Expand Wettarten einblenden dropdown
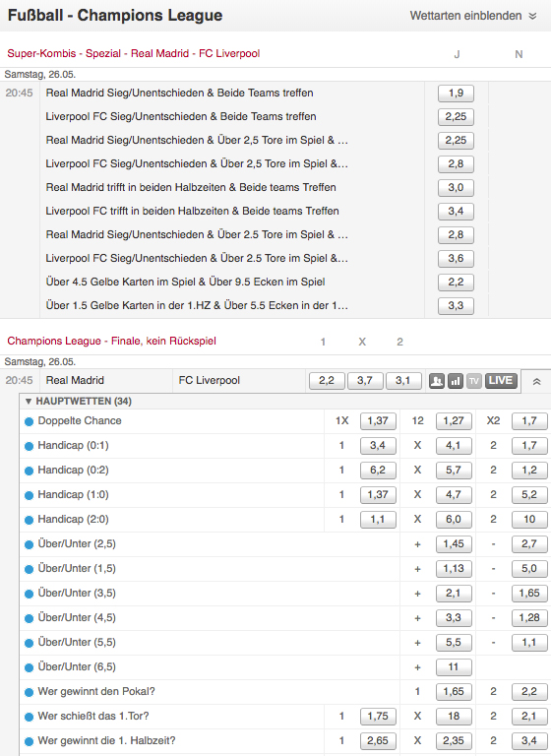Screen dimensions: 551x756 pos(473,16)
